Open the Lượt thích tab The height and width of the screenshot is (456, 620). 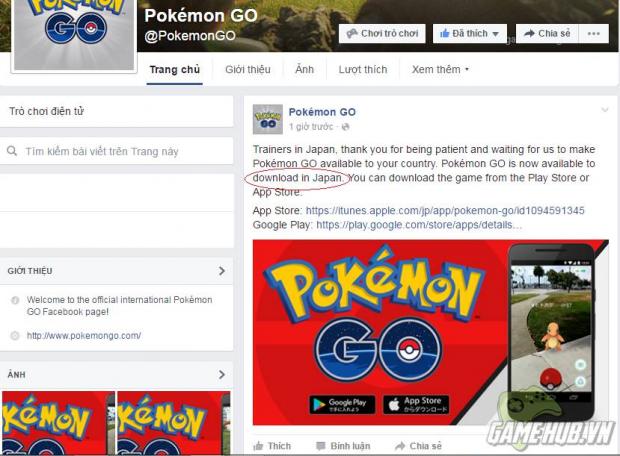point(363,70)
